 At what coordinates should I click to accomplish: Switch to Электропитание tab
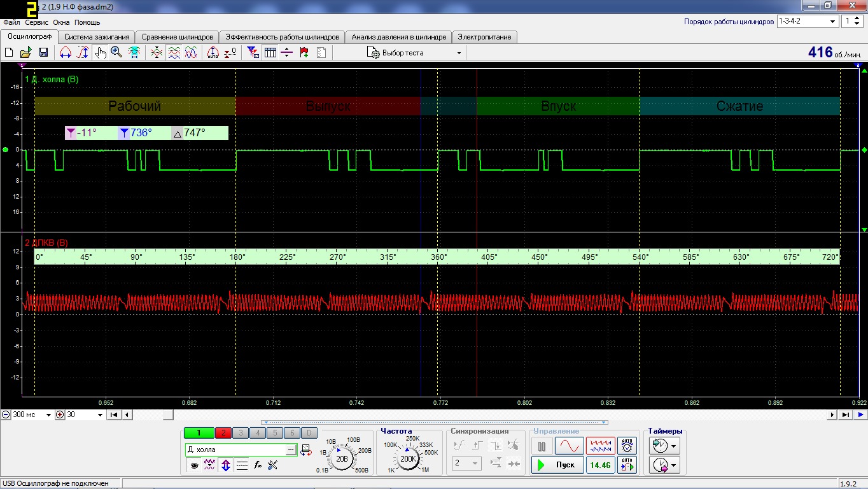coord(484,37)
